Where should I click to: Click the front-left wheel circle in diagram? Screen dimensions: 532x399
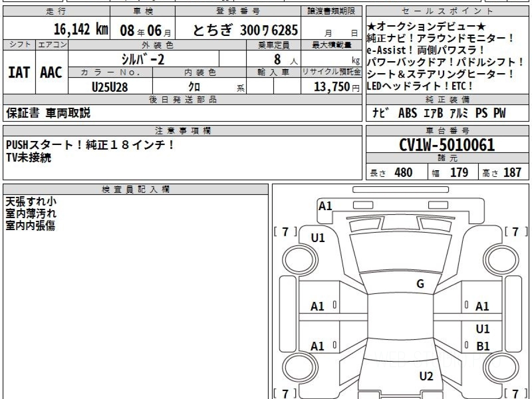(x=296, y=258)
